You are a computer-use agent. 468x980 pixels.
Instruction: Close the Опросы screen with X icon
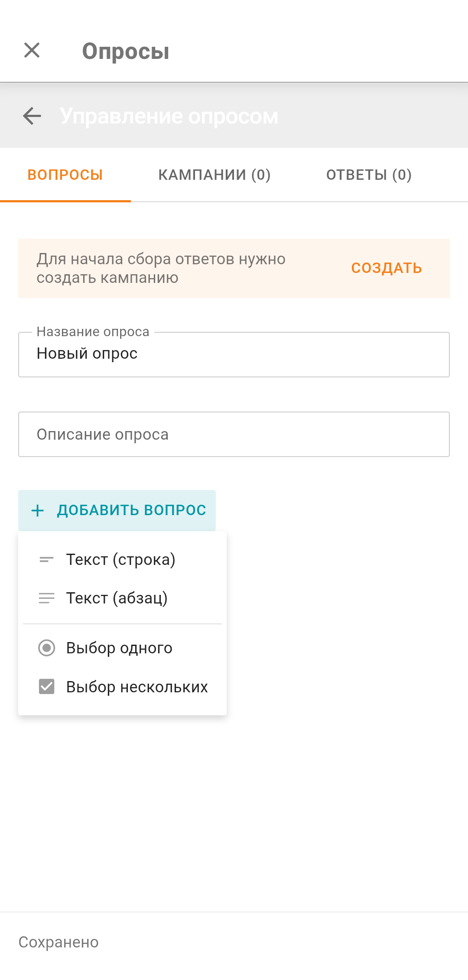click(32, 50)
